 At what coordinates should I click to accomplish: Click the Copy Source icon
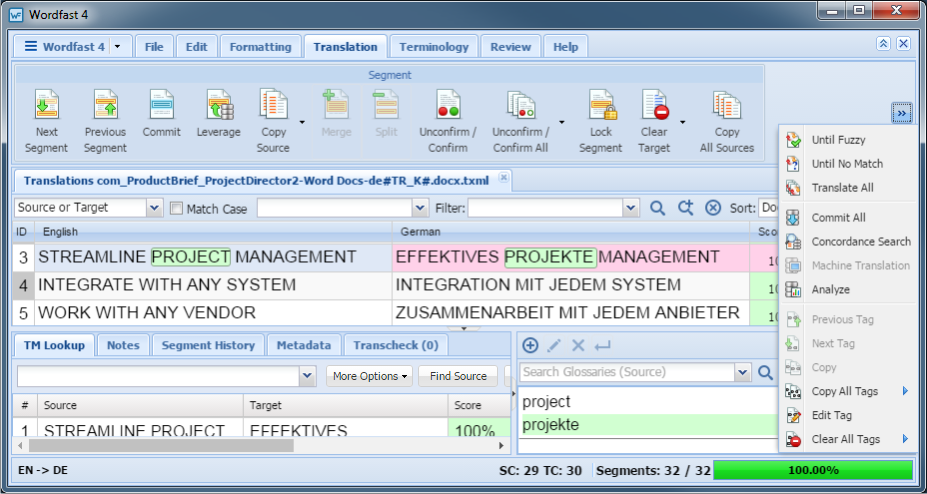point(273,105)
